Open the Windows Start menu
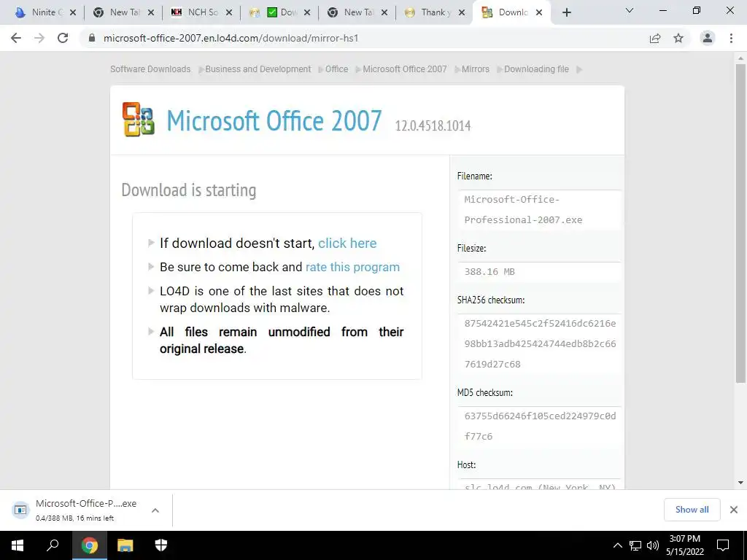747x560 pixels. click(x=18, y=545)
